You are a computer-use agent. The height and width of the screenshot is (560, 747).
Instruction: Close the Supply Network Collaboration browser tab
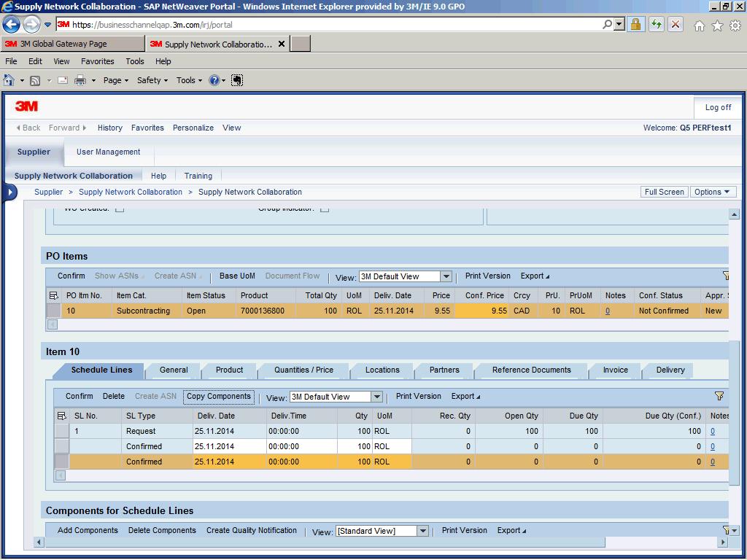tap(282, 44)
